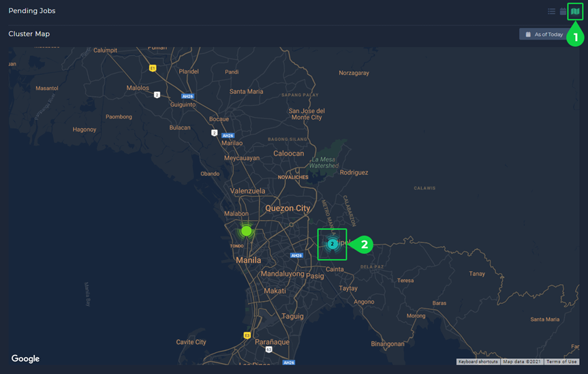Click the Map data ©2021 attribution
Image resolution: width=588 pixels, height=374 pixels.
pos(522,362)
